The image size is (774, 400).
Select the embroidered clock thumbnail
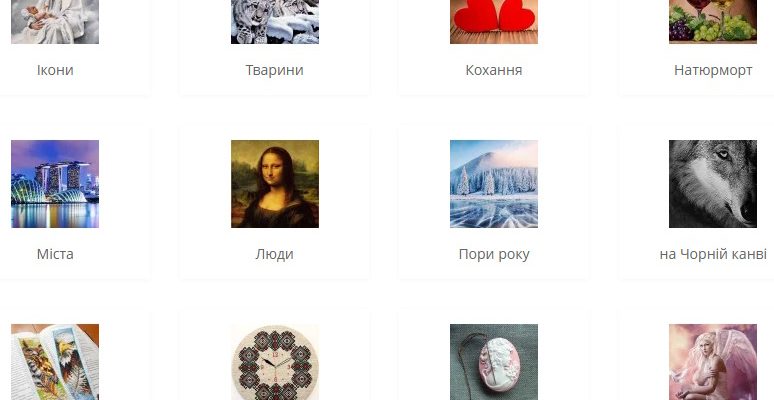click(275, 362)
